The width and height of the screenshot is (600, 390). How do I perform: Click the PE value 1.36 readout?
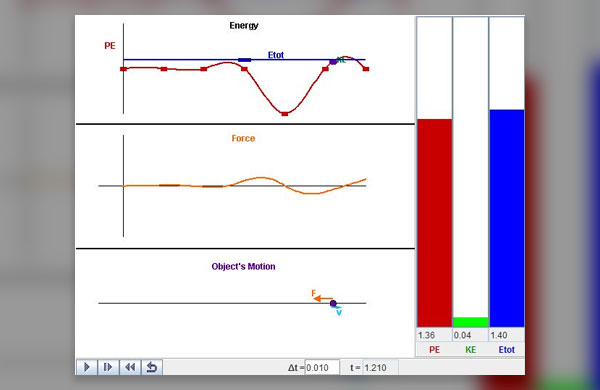click(x=426, y=336)
